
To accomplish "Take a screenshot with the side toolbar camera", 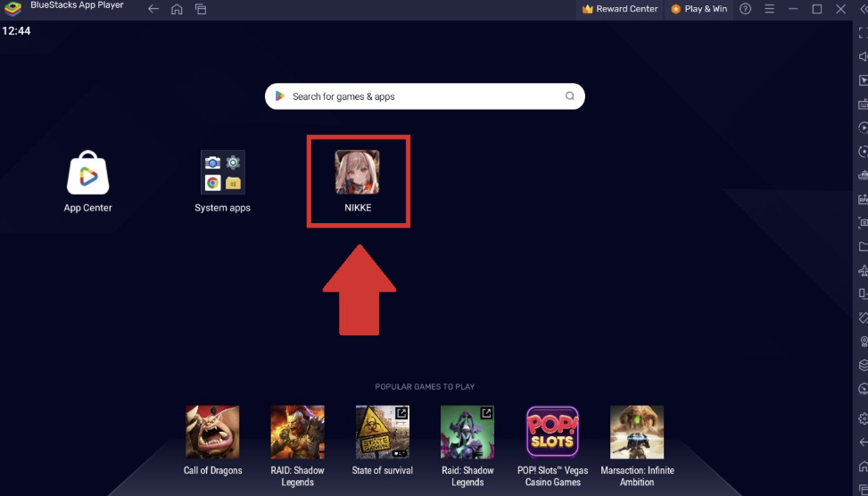I will [x=863, y=222].
